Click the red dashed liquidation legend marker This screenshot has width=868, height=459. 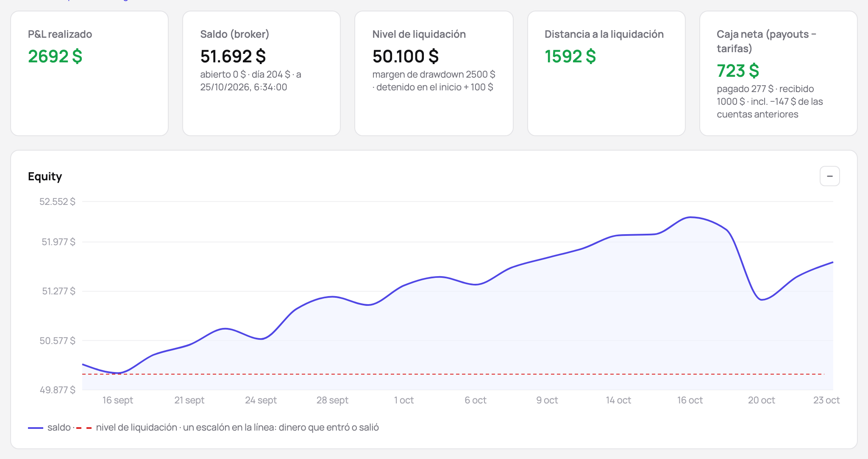(84, 428)
